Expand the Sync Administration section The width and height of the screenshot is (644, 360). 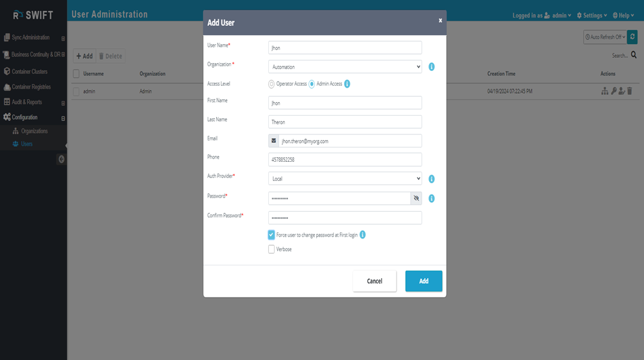click(63, 38)
